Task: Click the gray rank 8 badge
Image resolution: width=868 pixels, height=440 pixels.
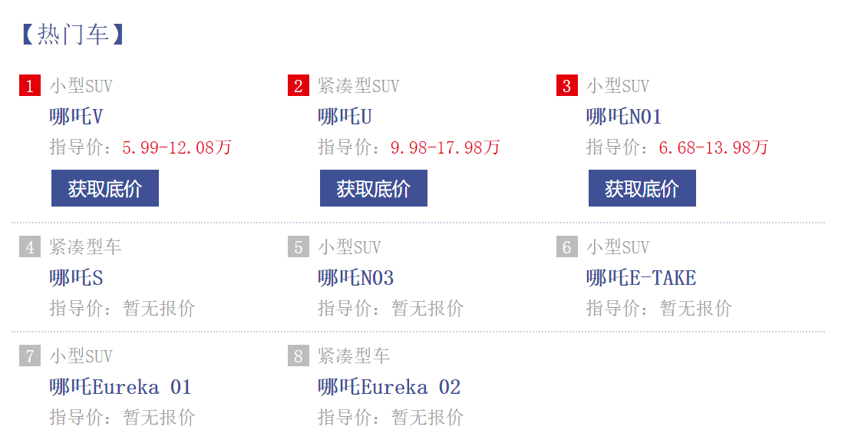Action: [299, 356]
